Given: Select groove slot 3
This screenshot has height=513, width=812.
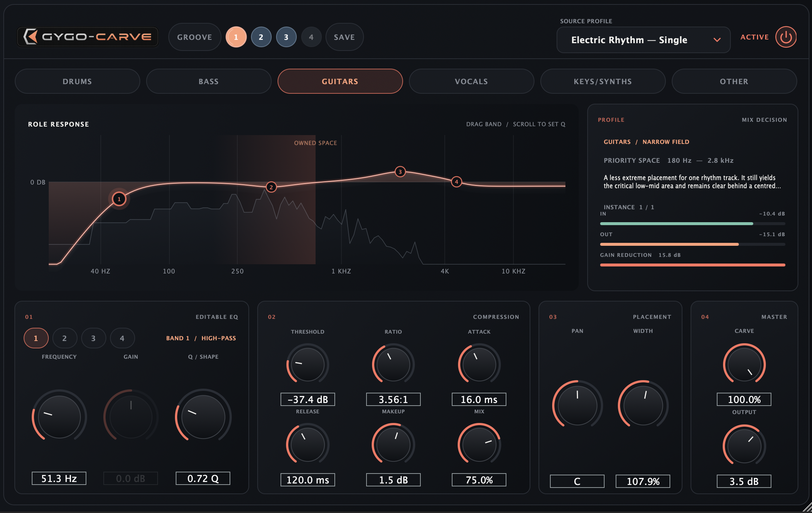Looking at the screenshot, I should [286, 37].
